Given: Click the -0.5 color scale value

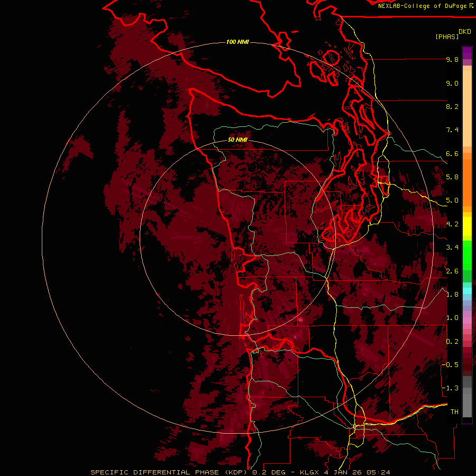Looking at the screenshot, I should tap(450, 365).
